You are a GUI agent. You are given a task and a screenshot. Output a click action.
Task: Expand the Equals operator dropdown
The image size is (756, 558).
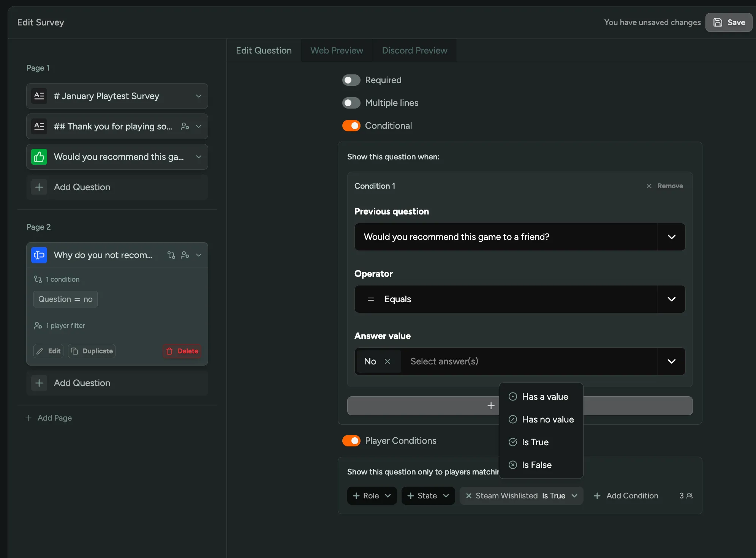671,299
